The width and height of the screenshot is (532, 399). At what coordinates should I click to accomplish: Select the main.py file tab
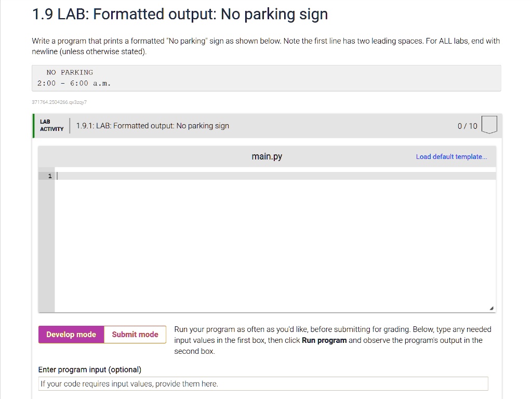(x=267, y=156)
